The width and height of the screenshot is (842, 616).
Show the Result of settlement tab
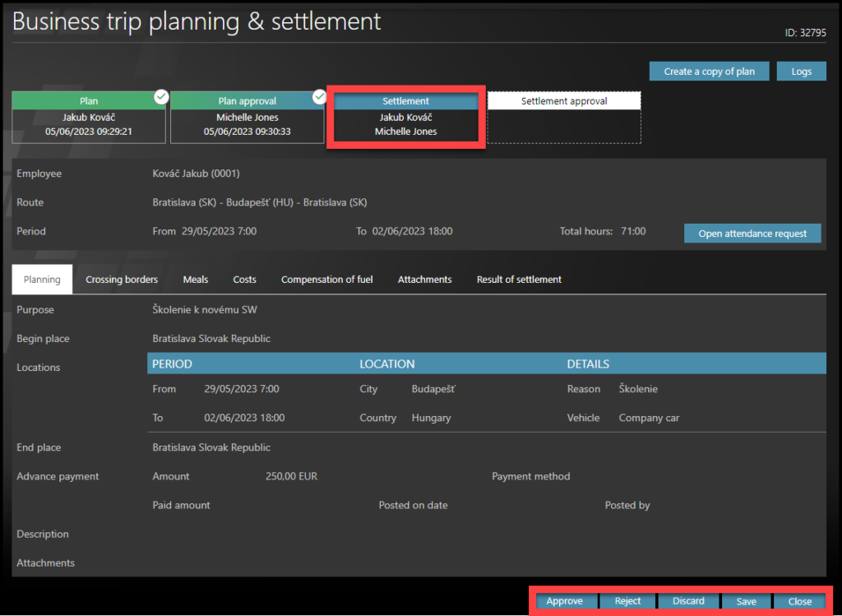pos(519,280)
